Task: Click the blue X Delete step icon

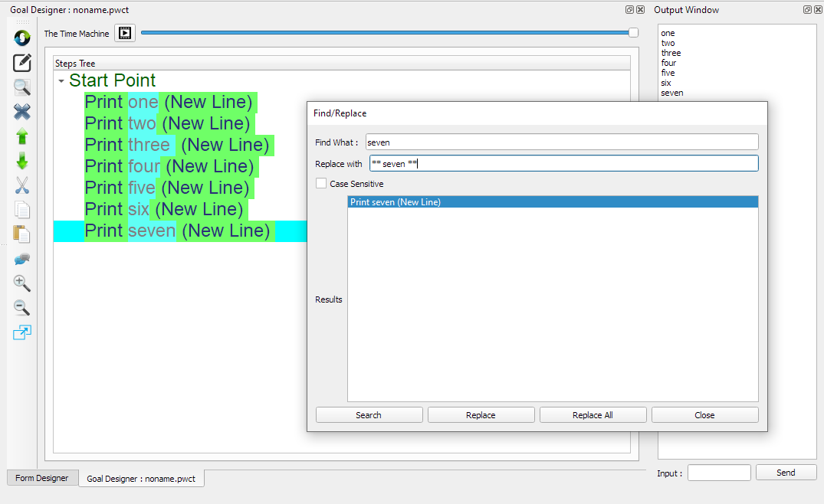Action: click(22, 112)
